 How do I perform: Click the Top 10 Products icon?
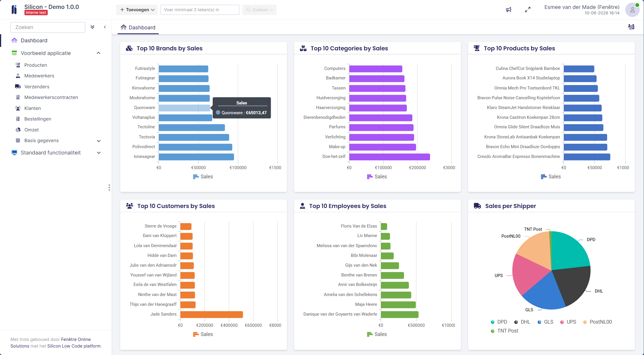[x=477, y=48]
